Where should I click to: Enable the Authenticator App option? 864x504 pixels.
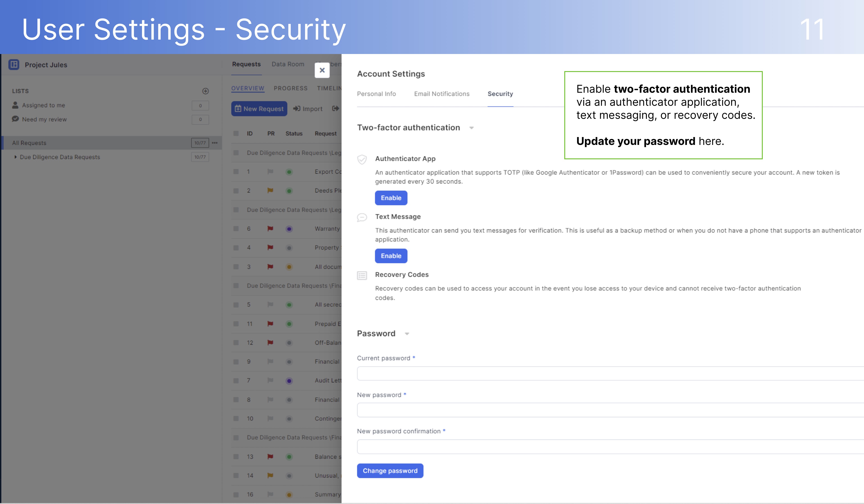point(391,198)
